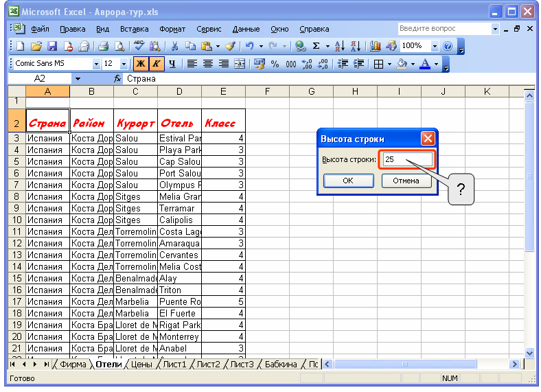Click the Undo arrow icon
The image size is (541, 392).
(x=249, y=46)
